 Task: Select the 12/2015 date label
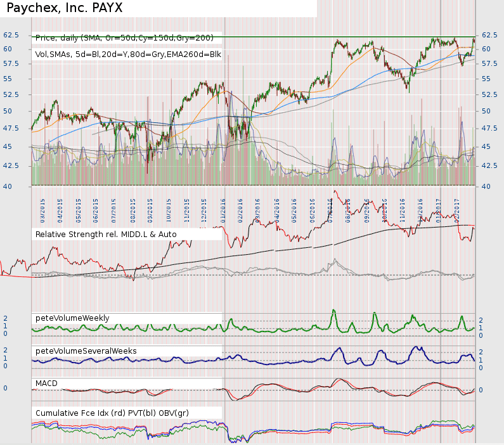(x=204, y=210)
